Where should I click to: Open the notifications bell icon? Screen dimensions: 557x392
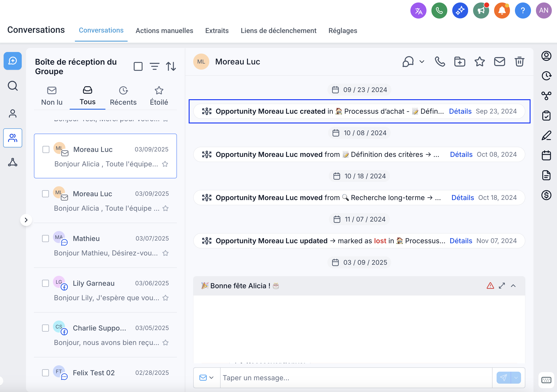point(502,11)
